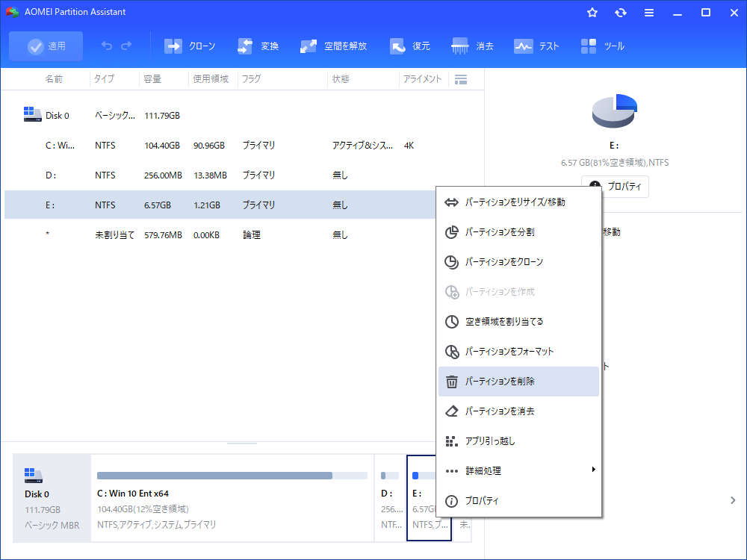Select パーティションを削除 from context menu
This screenshot has width=747, height=560.
pyautogui.click(x=519, y=382)
